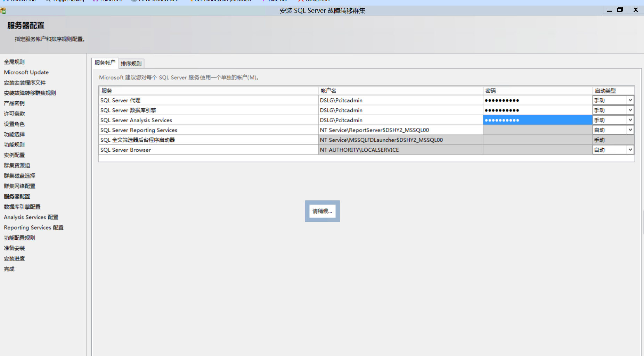Screen dimensions: 644x356
Task: Select 功能规则 step in sidebar
Action: (x=14, y=145)
